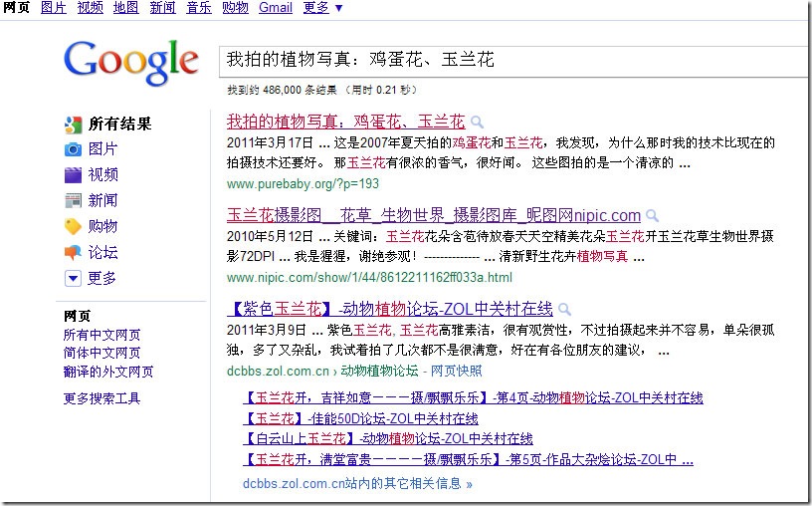Click the price tag icon next to 购物

pyautogui.click(x=73, y=226)
